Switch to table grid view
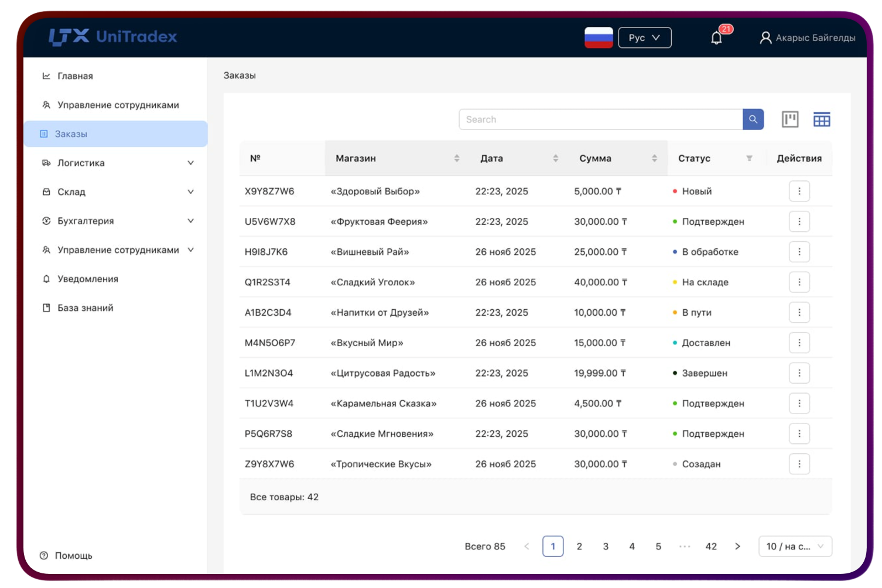882x588 pixels. [821, 119]
